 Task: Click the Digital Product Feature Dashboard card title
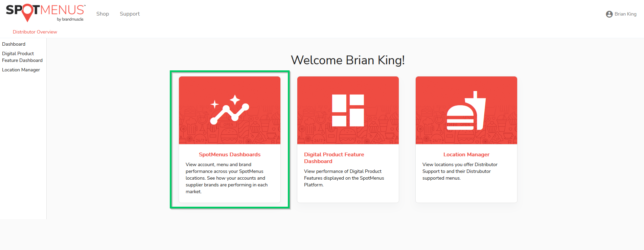click(334, 158)
